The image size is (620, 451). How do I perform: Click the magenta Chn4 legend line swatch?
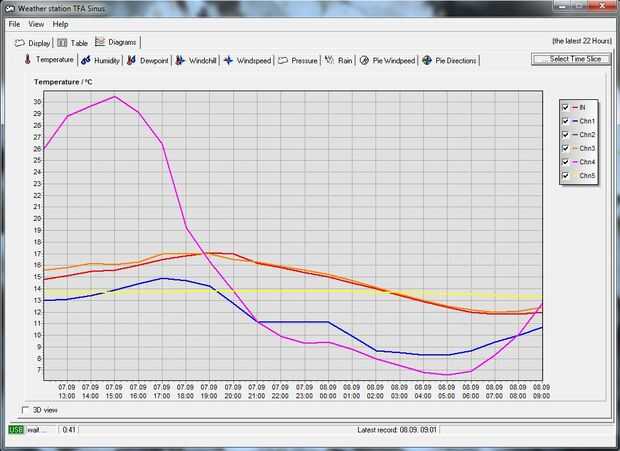(575, 162)
